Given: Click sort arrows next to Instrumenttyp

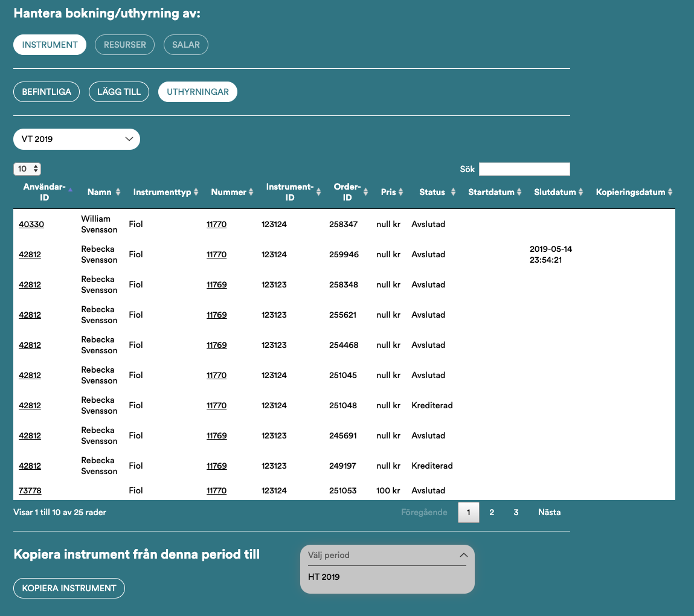Looking at the screenshot, I should [196, 192].
